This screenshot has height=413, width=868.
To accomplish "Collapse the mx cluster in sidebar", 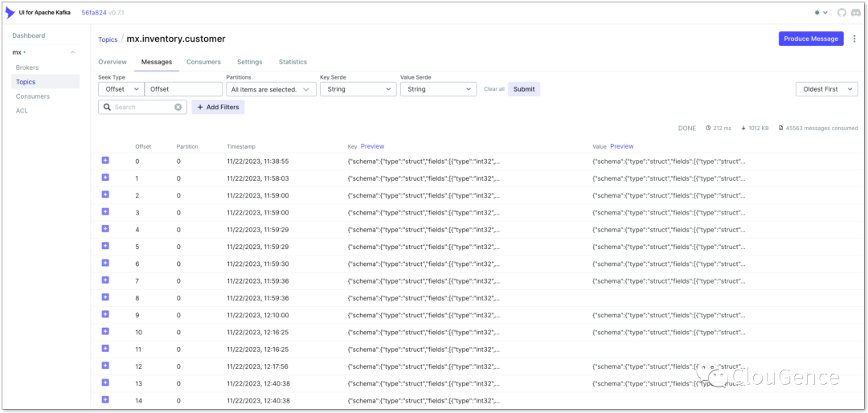I will [x=73, y=52].
